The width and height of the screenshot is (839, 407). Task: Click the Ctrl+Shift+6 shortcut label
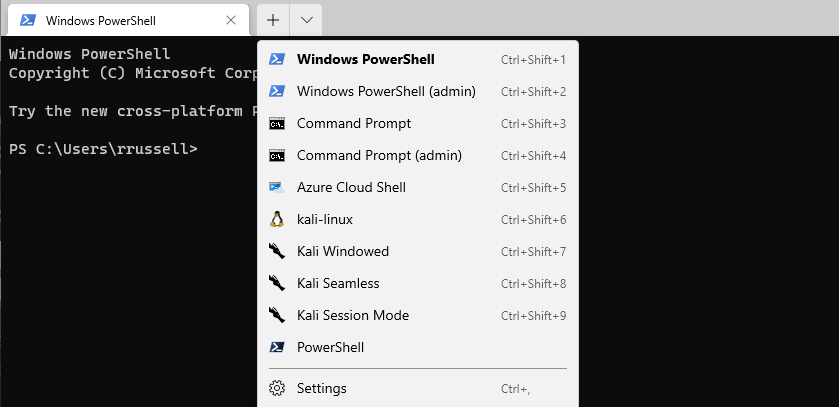coord(533,220)
